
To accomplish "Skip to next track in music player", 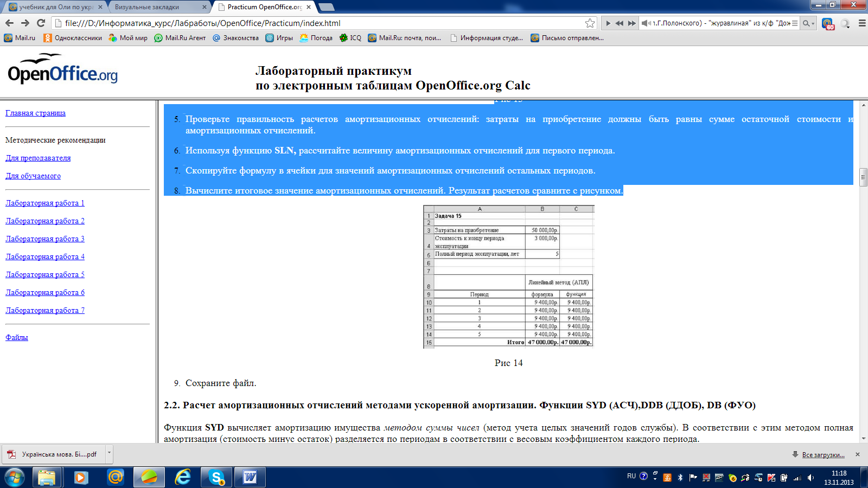I will pos(632,23).
